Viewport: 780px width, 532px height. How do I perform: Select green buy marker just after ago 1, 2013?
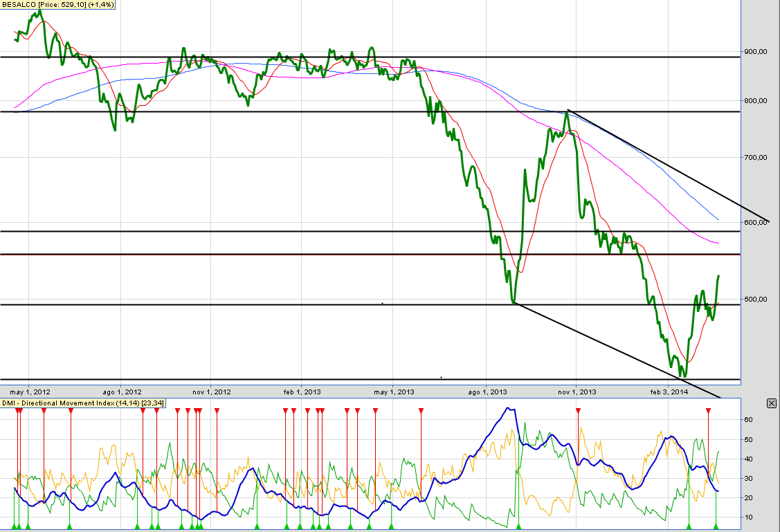(x=519, y=526)
